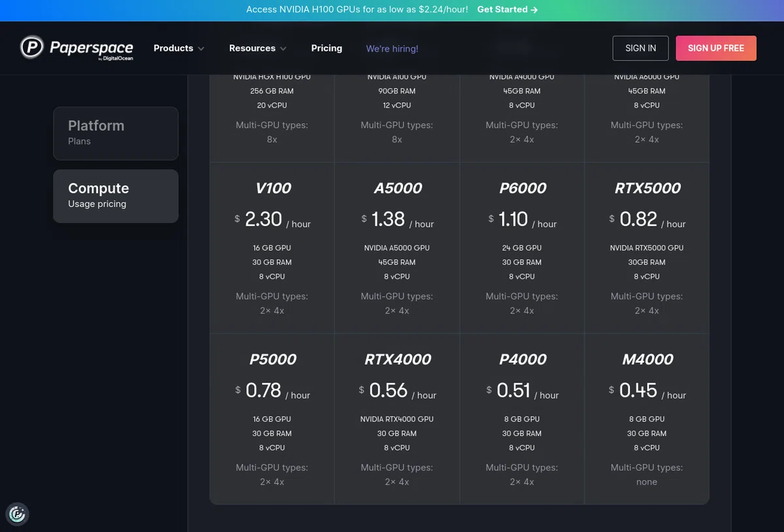Click the 20 vCPU spec text

point(272,106)
